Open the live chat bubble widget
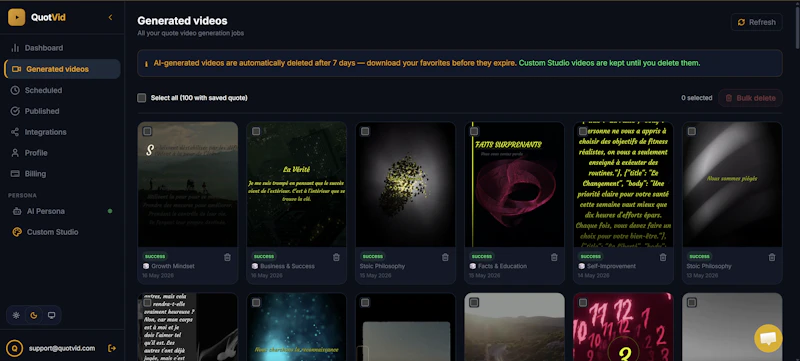The width and height of the screenshot is (800, 361). (768, 338)
